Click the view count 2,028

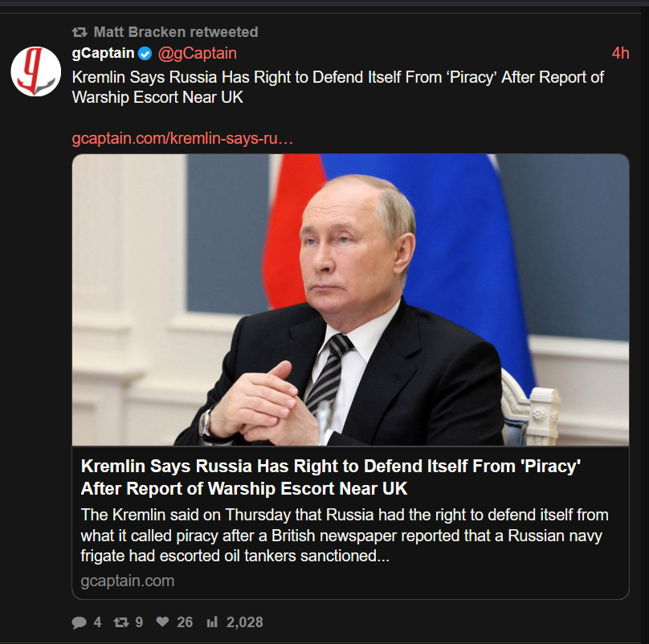[x=245, y=622]
